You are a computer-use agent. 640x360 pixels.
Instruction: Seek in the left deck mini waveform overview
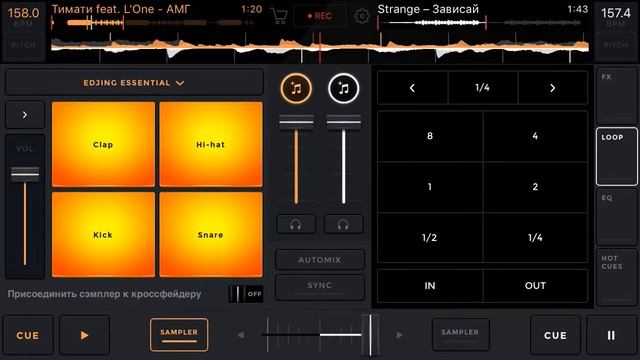(153, 23)
